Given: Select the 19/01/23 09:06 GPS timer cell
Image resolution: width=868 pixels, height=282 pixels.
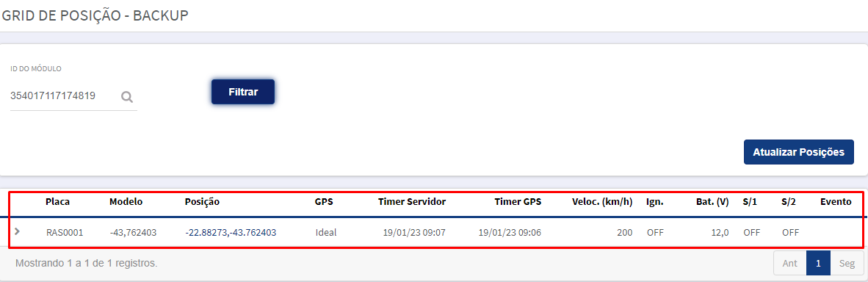Looking at the screenshot, I should pos(510,232).
